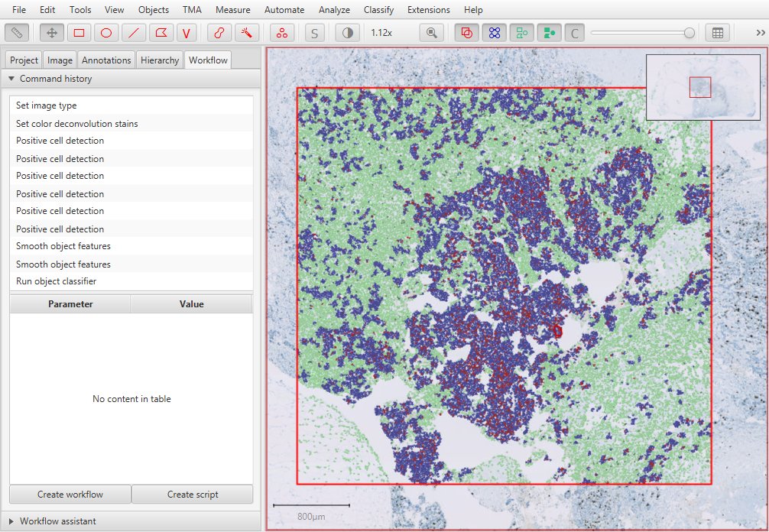Toggle annotation visibility in viewer
This screenshot has height=532, width=769.
(x=467, y=33)
